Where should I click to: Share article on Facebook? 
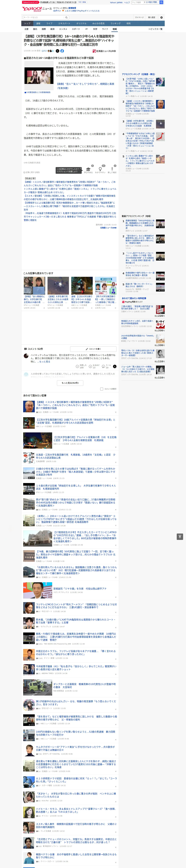click(x=62, y=51)
